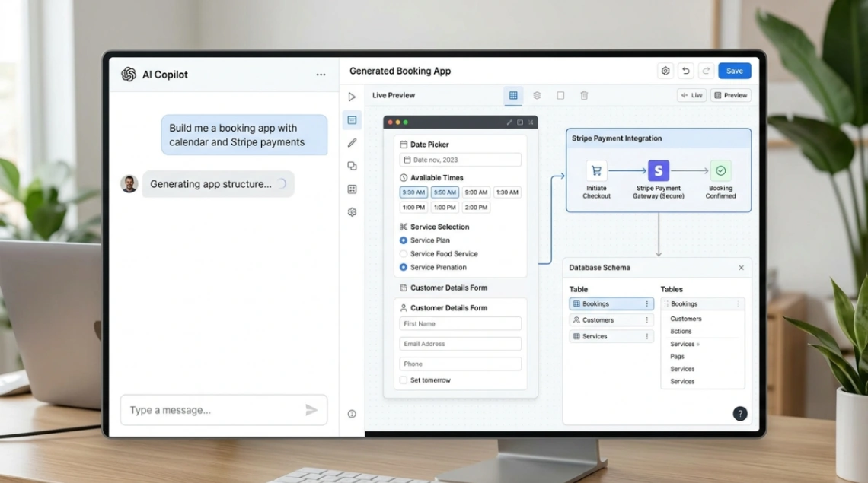Open the sidebar settings gear icon
This screenshot has width=868, height=483.
[352, 212]
